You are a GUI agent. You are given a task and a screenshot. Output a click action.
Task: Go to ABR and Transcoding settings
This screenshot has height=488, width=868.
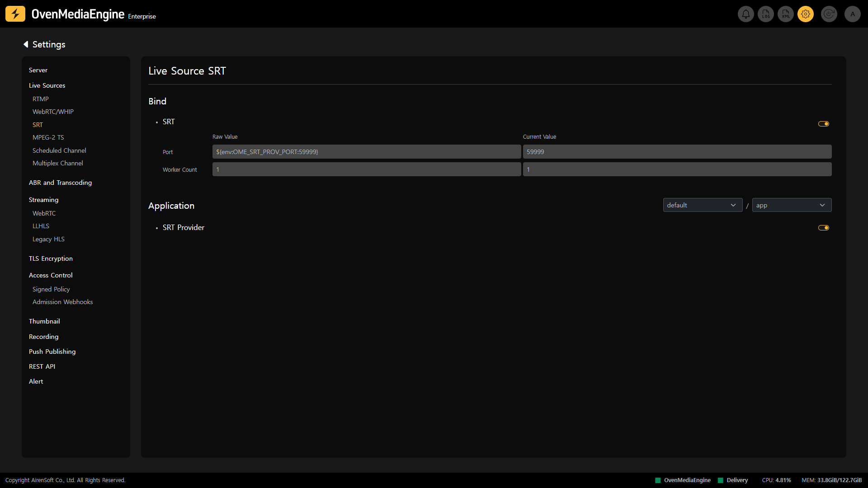click(60, 183)
